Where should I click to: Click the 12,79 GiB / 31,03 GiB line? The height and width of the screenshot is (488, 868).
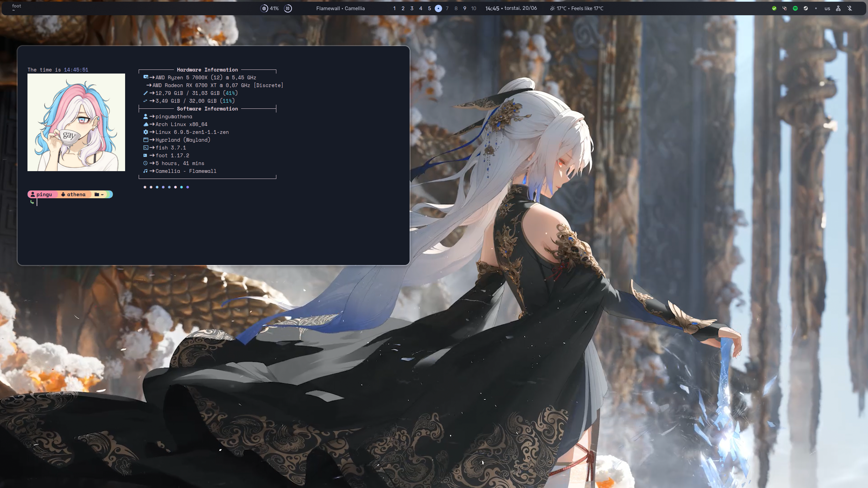click(197, 93)
